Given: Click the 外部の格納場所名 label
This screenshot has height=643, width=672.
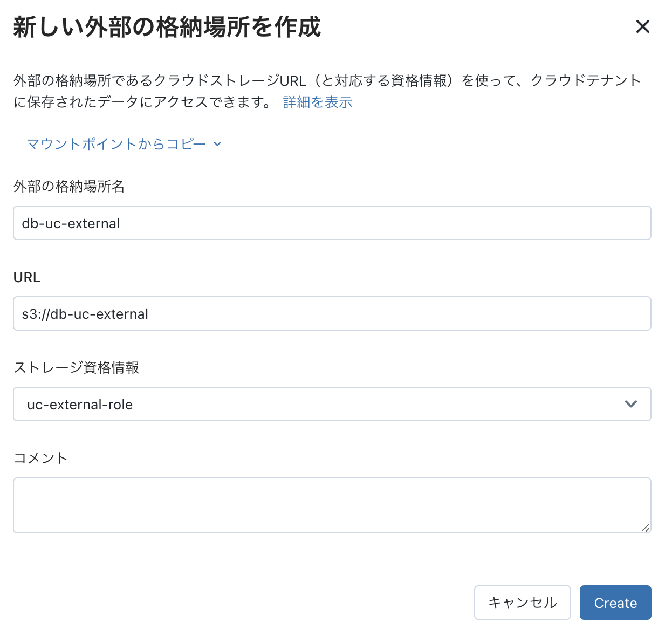Looking at the screenshot, I should (x=69, y=186).
